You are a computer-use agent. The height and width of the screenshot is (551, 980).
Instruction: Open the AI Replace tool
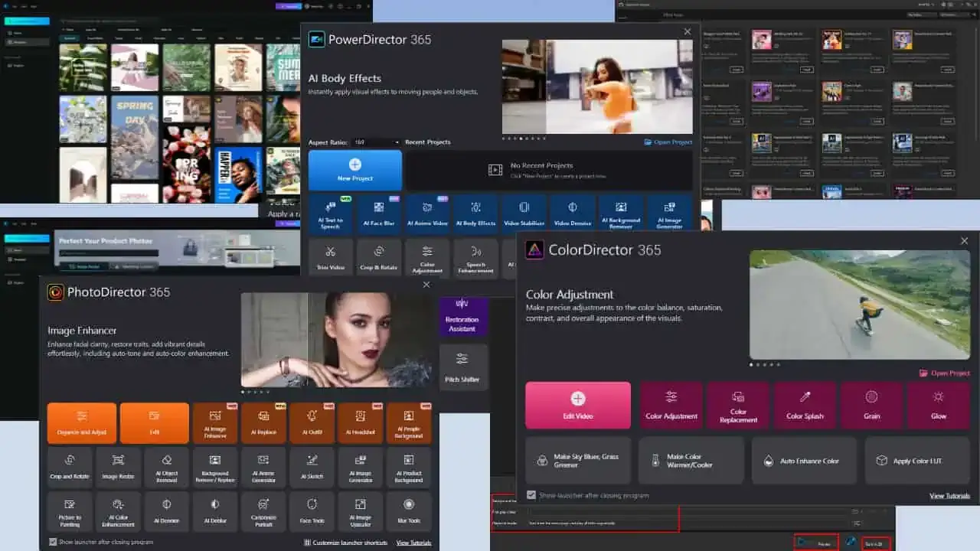pyautogui.click(x=263, y=423)
